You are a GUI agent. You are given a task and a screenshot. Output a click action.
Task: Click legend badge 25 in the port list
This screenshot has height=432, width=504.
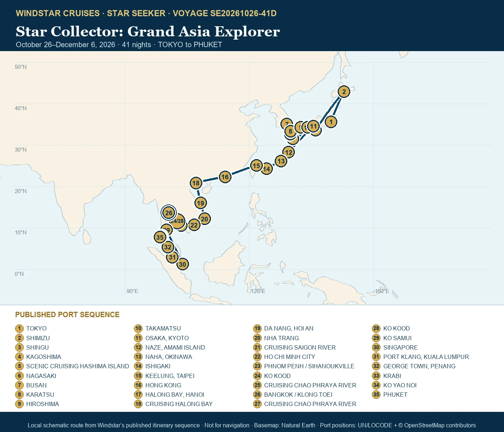click(257, 385)
